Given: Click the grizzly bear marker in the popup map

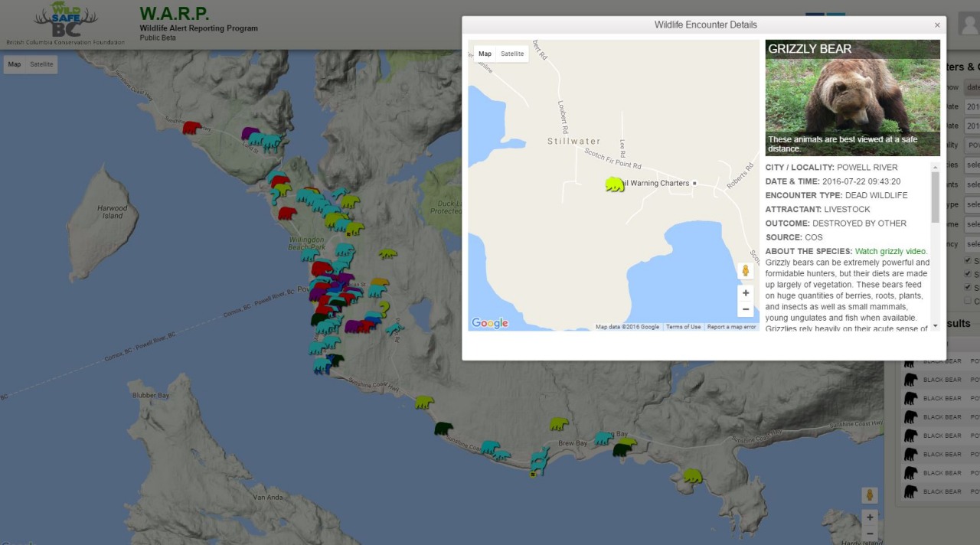Looking at the screenshot, I should click(x=614, y=184).
